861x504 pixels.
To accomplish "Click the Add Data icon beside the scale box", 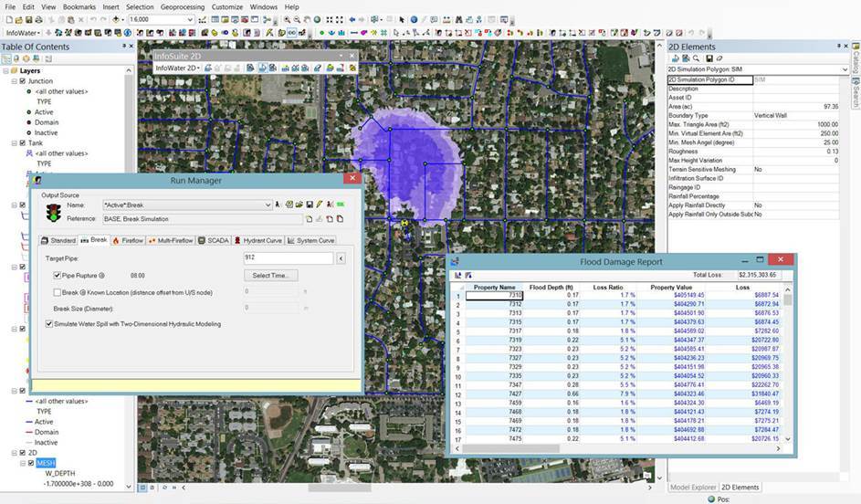I will pos(116,20).
